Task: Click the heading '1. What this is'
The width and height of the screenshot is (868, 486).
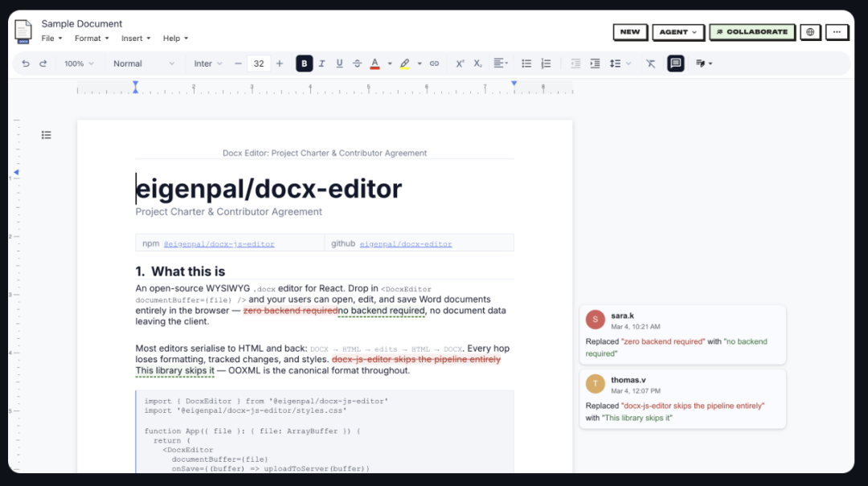Action: point(181,272)
